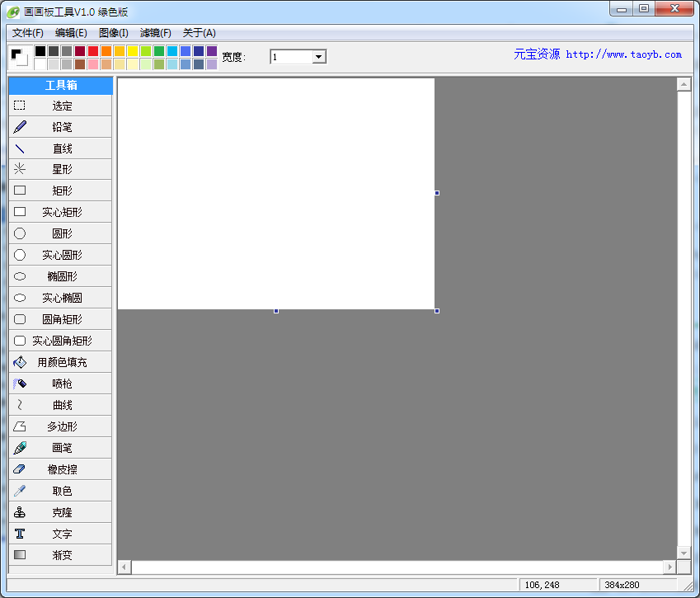Pick the 取色 eyedropper tool
The image size is (700, 598).
[x=60, y=491]
